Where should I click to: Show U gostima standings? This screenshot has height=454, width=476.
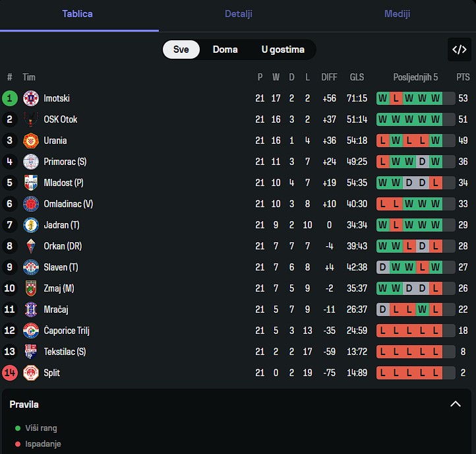click(x=283, y=49)
